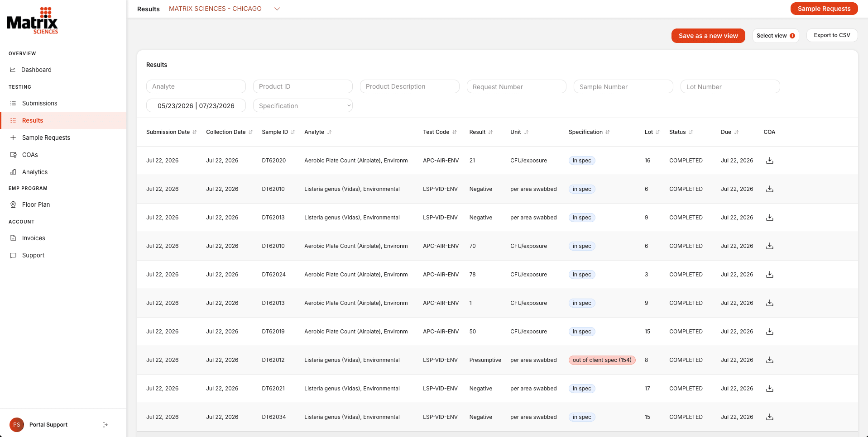Open the 05/23/2026 | 07/23/2026 date range
Image resolution: width=868 pixels, height=437 pixels.
click(196, 106)
